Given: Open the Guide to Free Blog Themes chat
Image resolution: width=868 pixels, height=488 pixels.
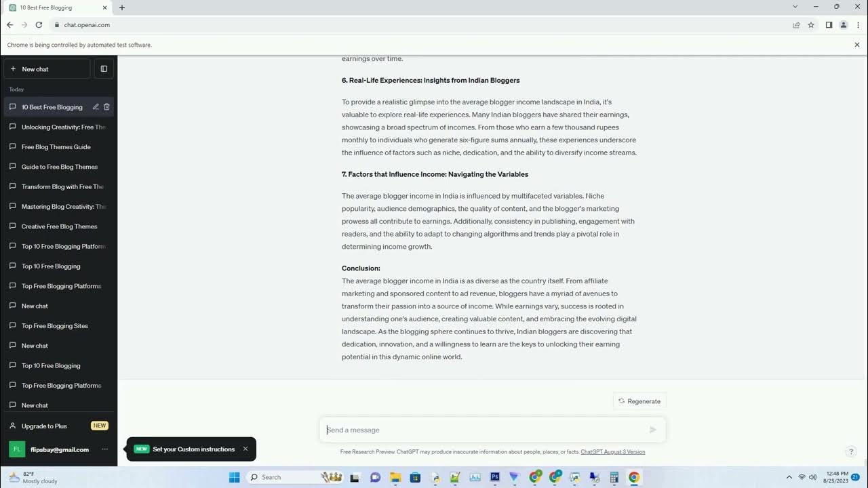Looking at the screenshot, I should [58, 167].
